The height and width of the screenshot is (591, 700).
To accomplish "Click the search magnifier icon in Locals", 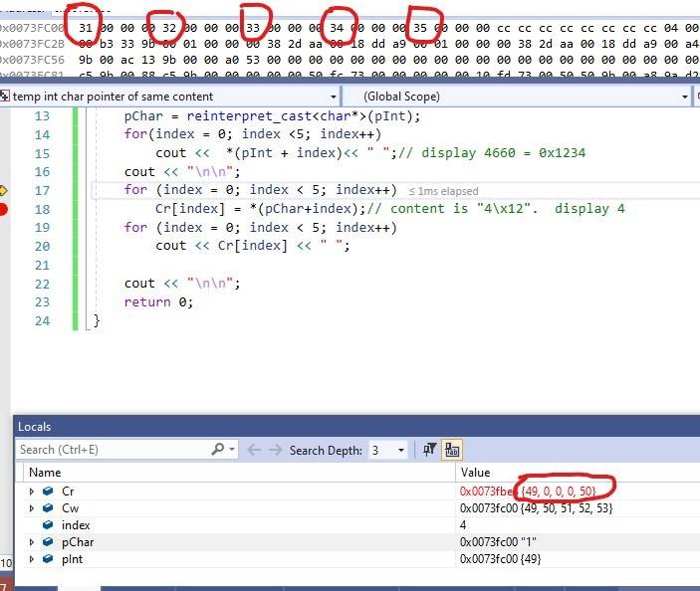I will click(218, 449).
